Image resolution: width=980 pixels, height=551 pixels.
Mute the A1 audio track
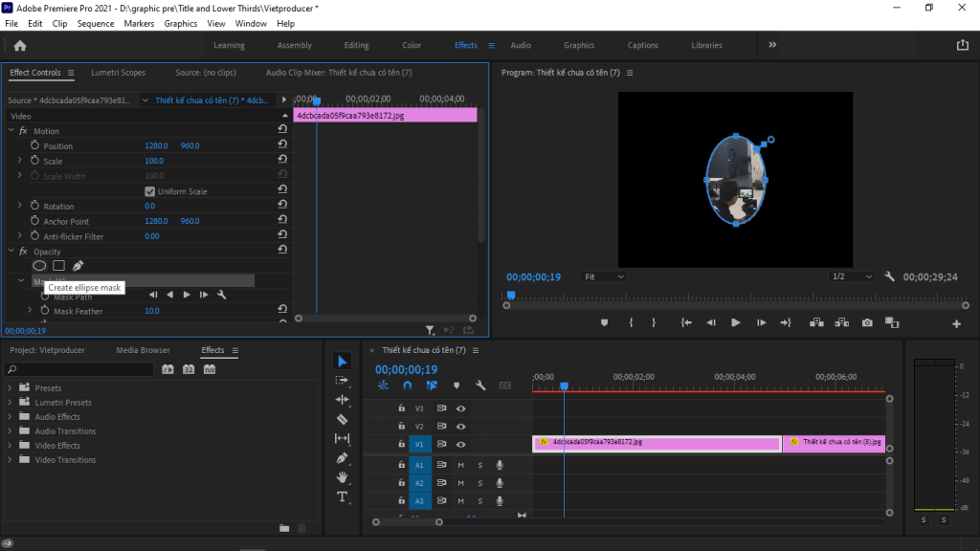(461, 465)
